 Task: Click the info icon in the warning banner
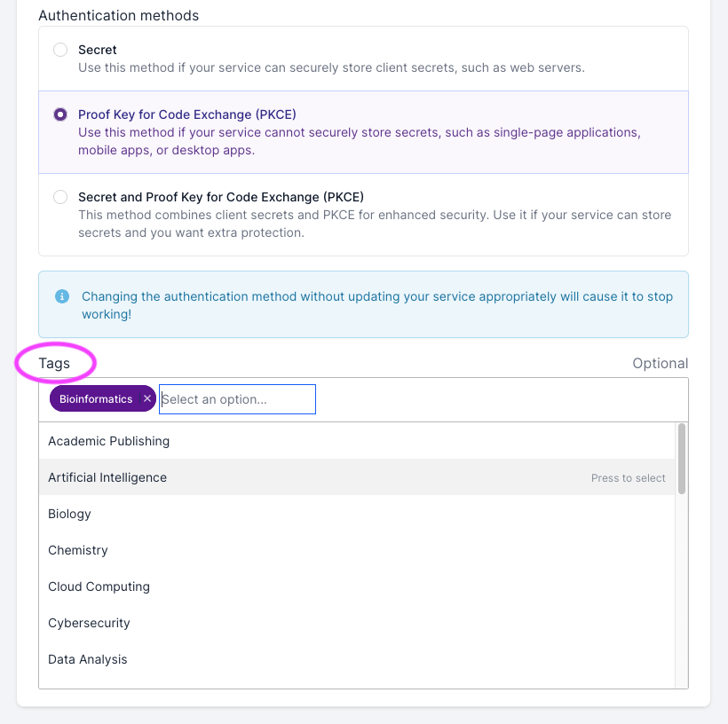[x=60, y=296]
